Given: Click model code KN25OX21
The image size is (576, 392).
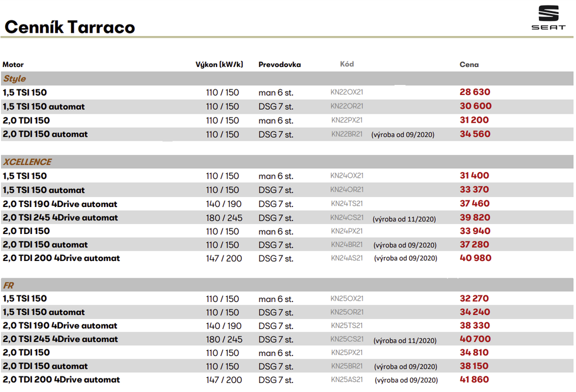Looking at the screenshot, I should pos(346,299).
